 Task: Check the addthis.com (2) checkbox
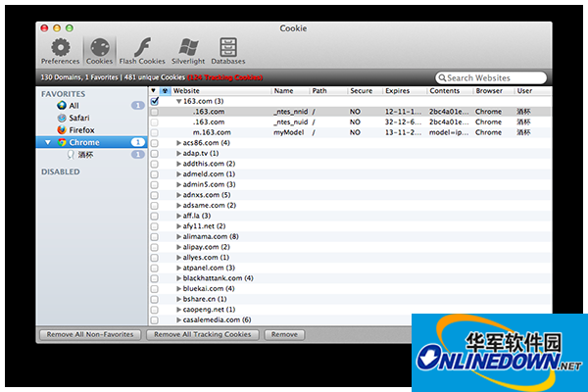tap(155, 164)
